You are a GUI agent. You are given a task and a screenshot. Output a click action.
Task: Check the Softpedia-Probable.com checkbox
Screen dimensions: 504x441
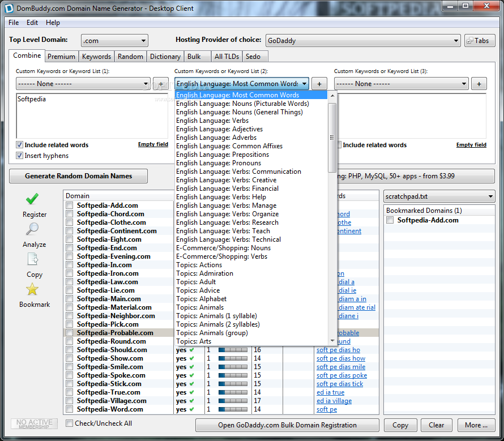click(x=70, y=333)
